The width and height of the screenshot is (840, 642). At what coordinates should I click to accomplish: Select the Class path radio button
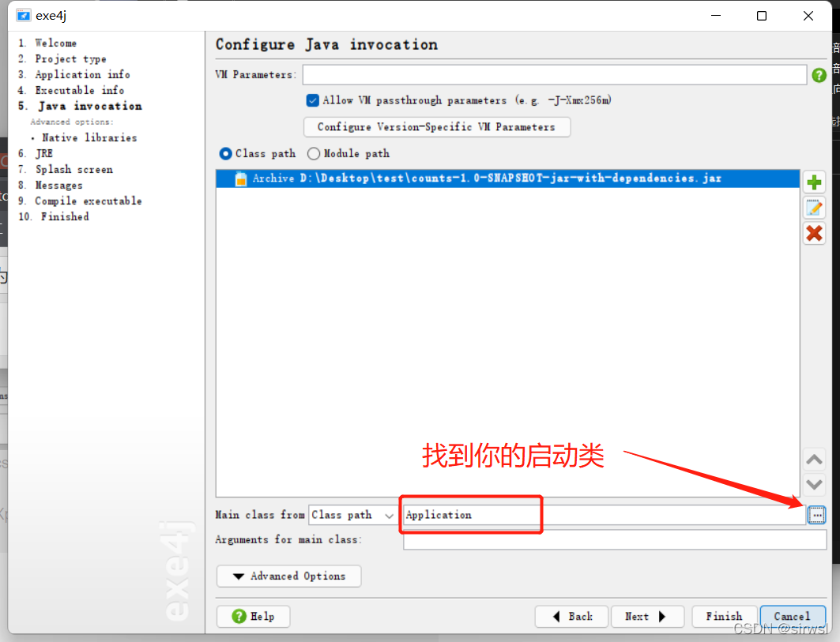point(225,154)
